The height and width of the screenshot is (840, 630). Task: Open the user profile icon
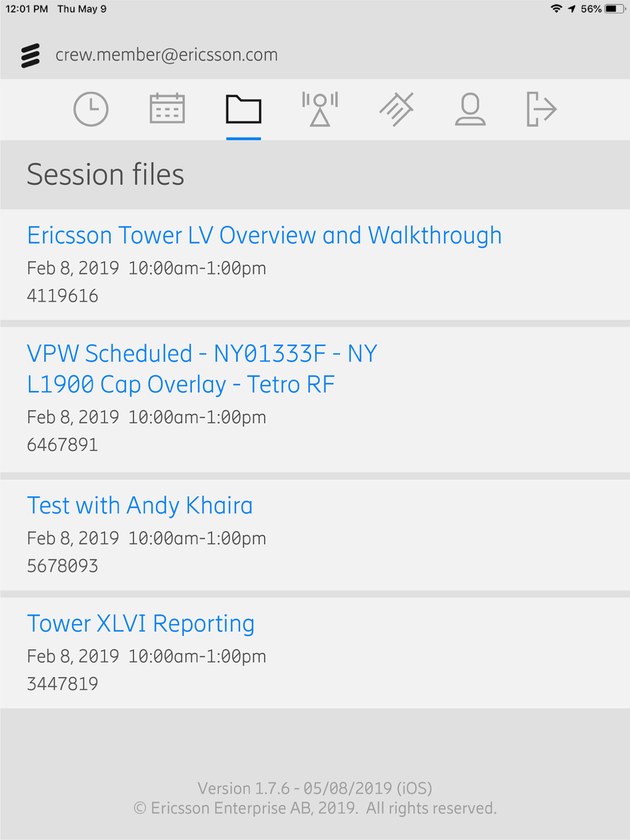pyautogui.click(x=470, y=109)
